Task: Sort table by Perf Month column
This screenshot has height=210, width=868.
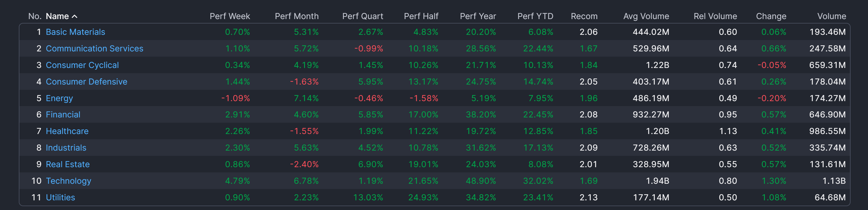Action: tap(296, 16)
